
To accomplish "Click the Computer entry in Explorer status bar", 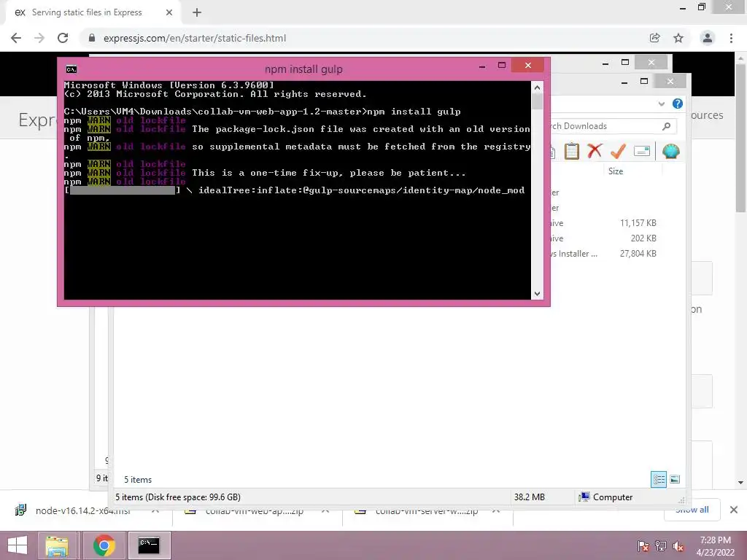I will 606,497.
